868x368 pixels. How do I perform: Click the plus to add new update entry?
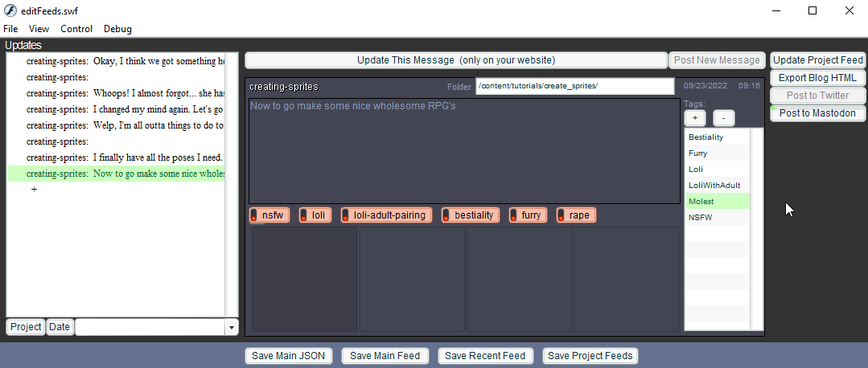(34, 190)
